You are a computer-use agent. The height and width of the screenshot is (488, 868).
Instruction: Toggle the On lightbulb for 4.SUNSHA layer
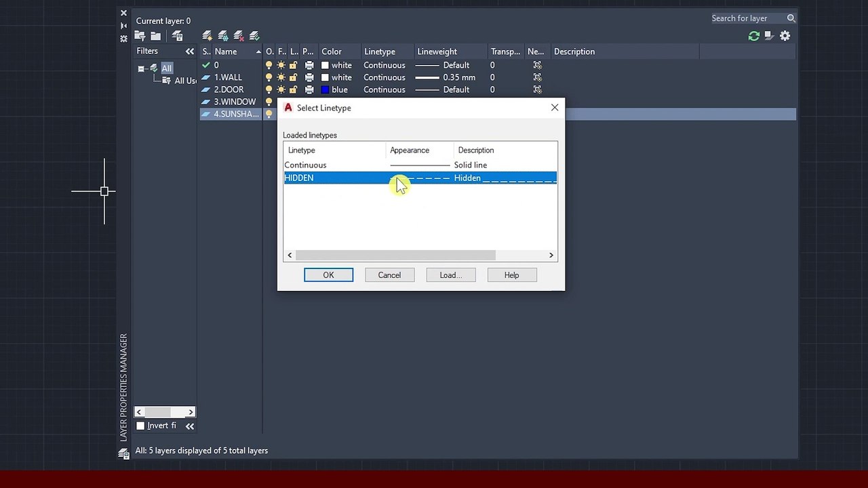[269, 114]
